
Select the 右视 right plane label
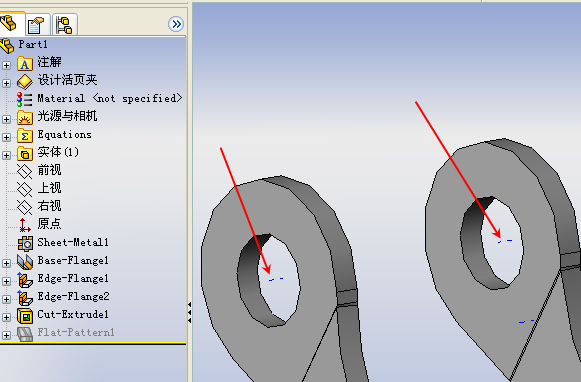(x=50, y=206)
